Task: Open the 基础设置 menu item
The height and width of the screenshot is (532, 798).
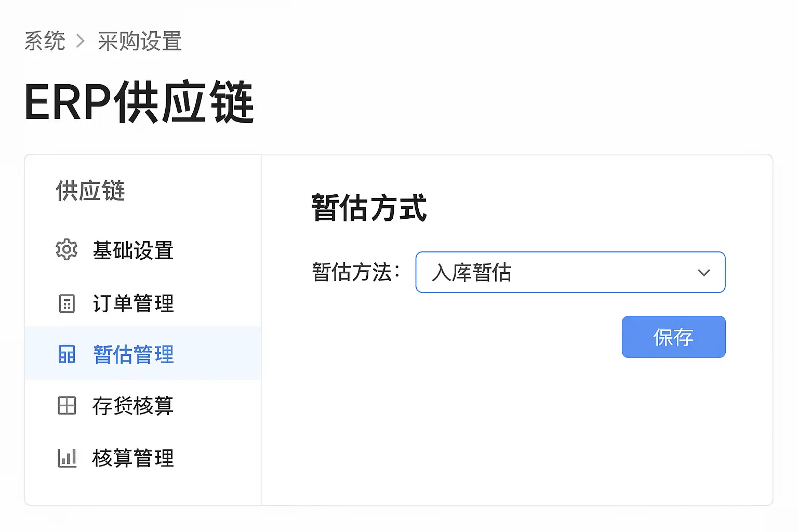Action: pos(133,250)
